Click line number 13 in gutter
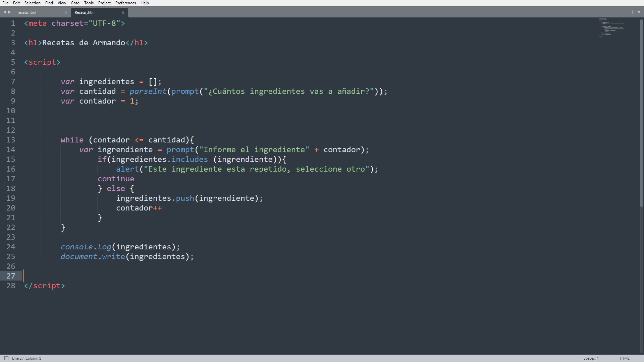The width and height of the screenshot is (644, 362). click(x=11, y=140)
